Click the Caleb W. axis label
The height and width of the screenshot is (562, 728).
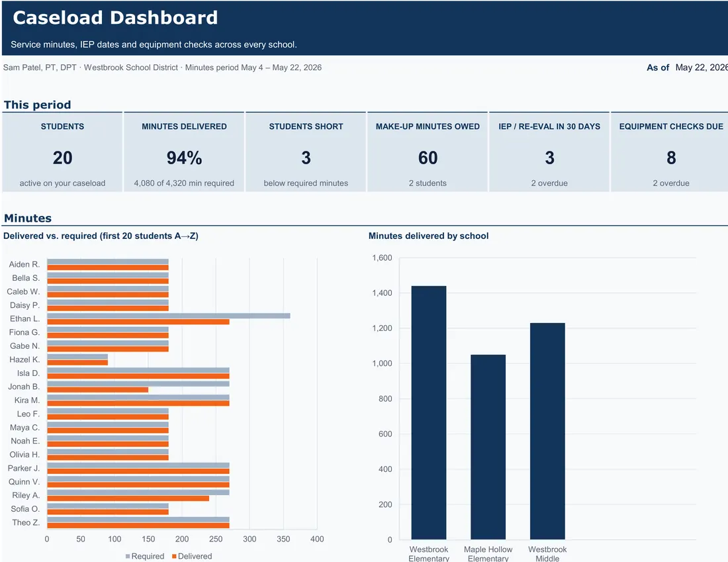coord(23,292)
